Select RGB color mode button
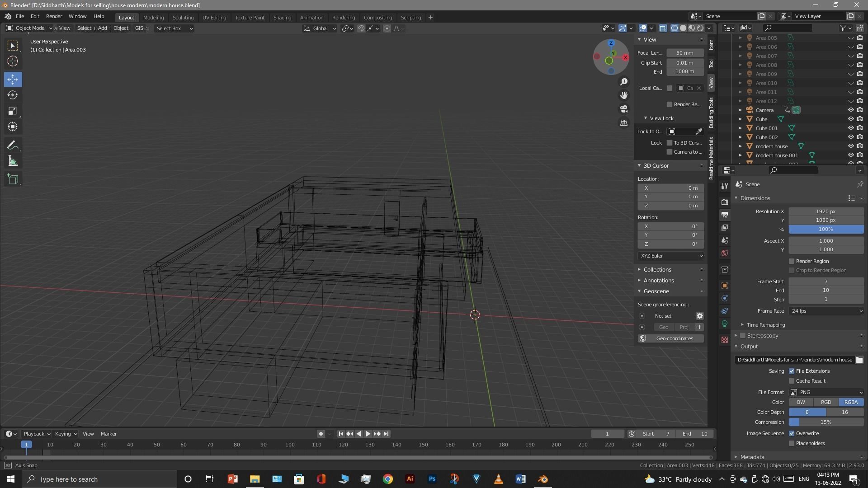The width and height of the screenshot is (868, 488). (x=826, y=402)
